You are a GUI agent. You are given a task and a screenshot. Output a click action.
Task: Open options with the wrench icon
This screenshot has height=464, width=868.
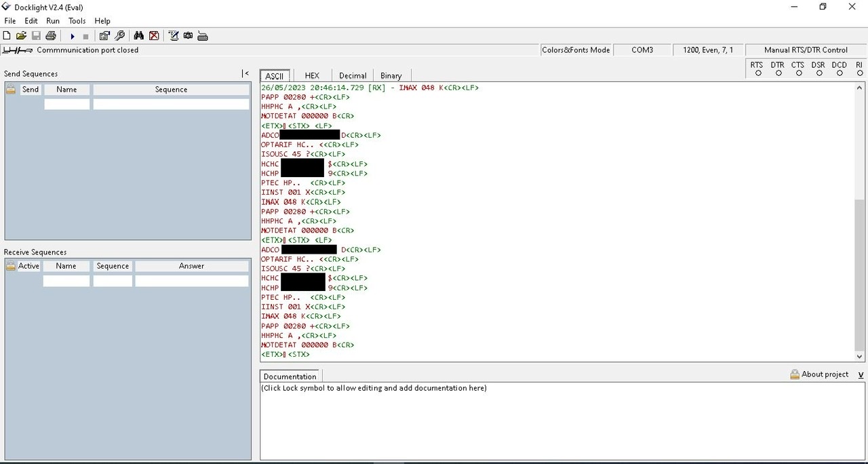119,36
